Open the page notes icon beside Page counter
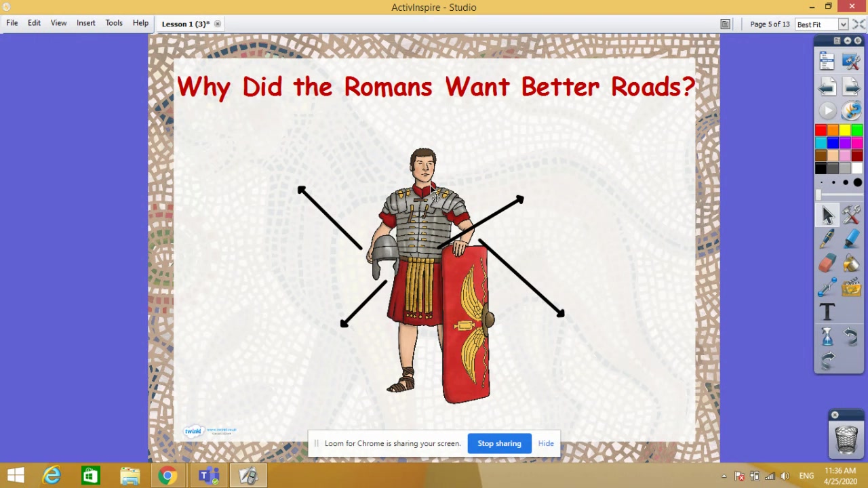Screen dimensions: 868x488 point(725,24)
